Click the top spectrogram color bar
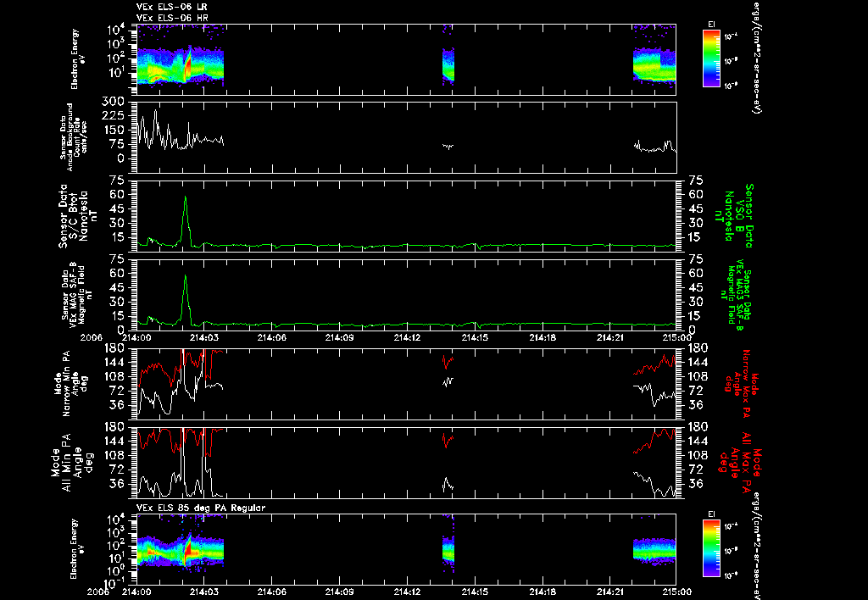Viewport: 868px width, 600px height. click(x=711, y=58)
